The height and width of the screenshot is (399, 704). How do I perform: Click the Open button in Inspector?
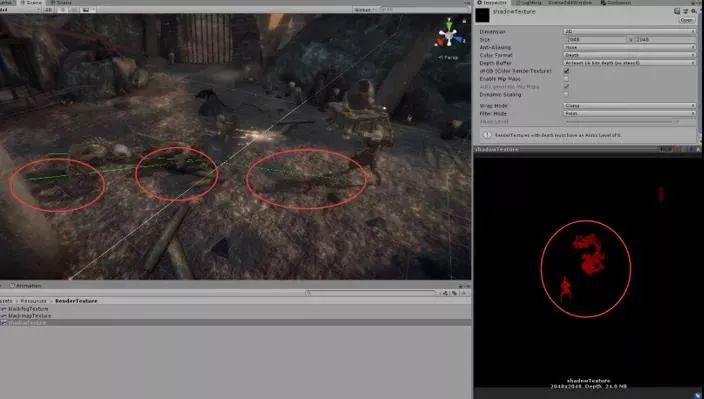pyautogui.click(x=686, y=20)
